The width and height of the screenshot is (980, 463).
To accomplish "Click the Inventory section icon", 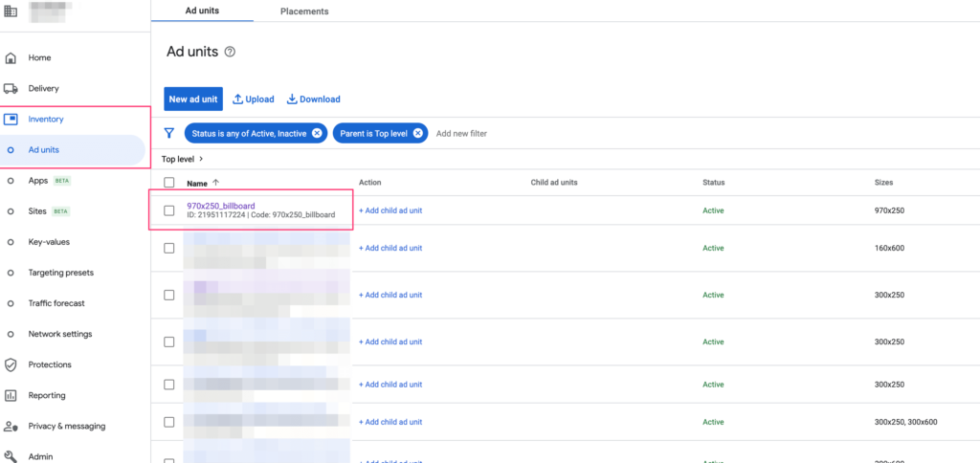I will (11, 120).
